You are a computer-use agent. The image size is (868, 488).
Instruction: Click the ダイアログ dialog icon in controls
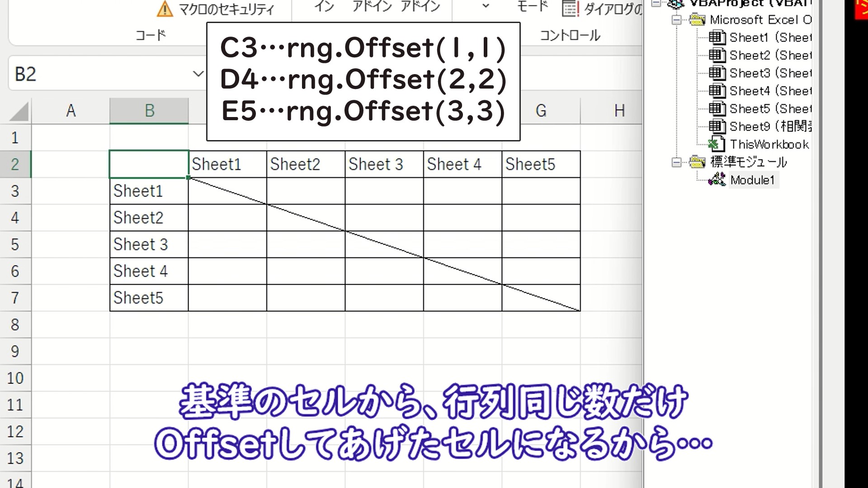570,9
